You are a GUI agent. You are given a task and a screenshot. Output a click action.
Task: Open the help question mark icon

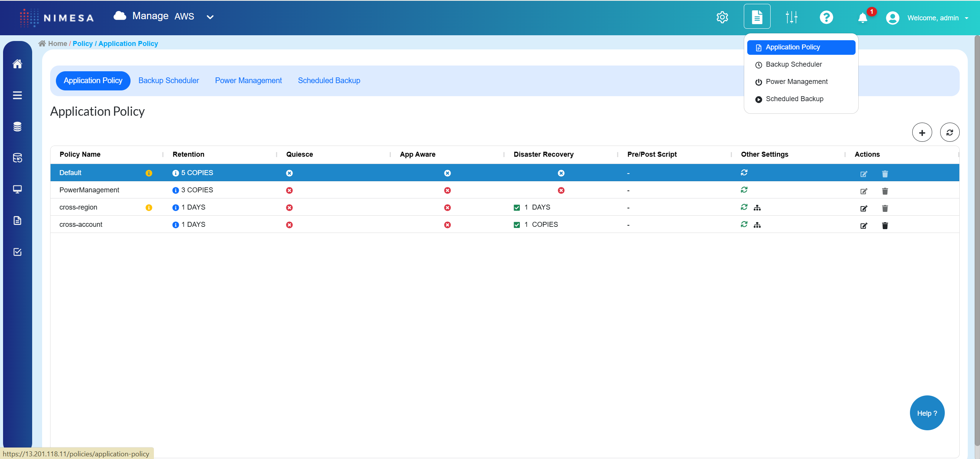click(826, 17)
